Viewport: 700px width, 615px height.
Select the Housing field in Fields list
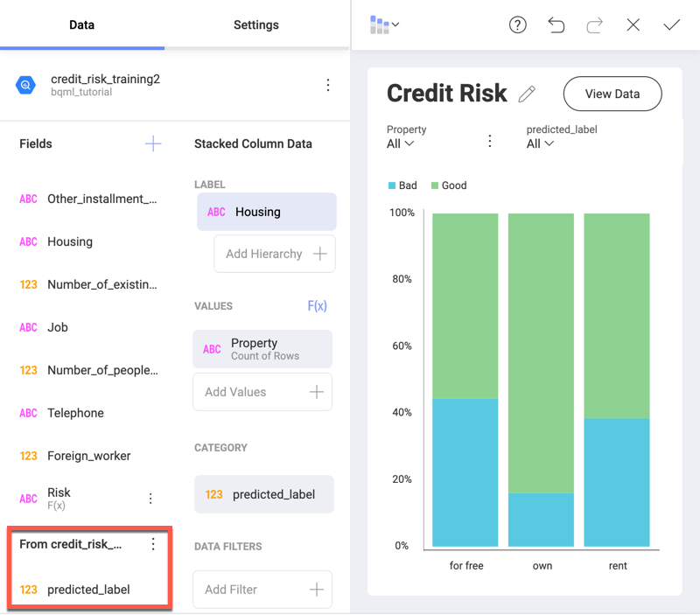pos(70,241)
